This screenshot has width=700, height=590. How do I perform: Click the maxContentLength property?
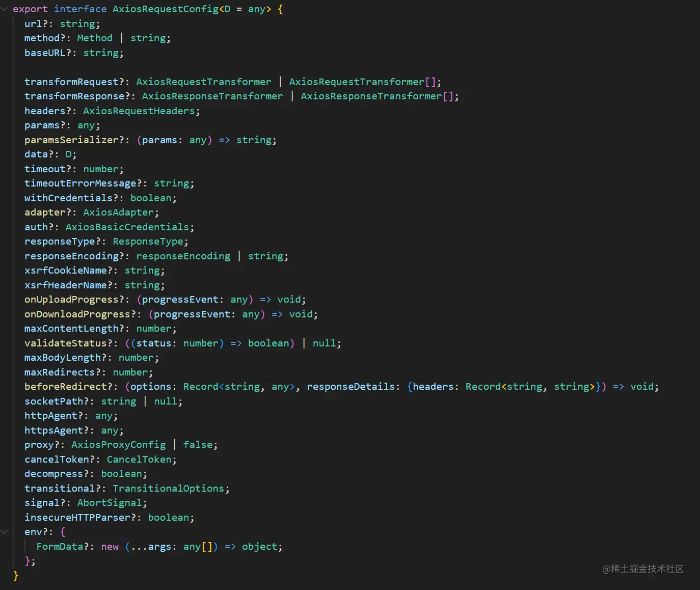tap(71, 329)
